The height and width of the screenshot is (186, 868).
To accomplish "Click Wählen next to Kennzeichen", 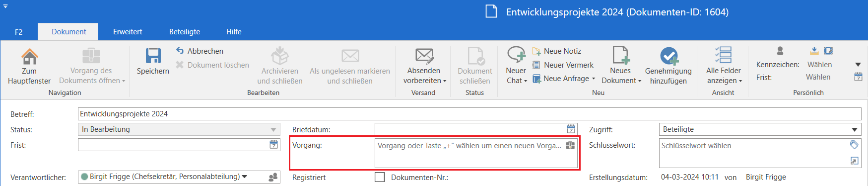I will point(820,65).
